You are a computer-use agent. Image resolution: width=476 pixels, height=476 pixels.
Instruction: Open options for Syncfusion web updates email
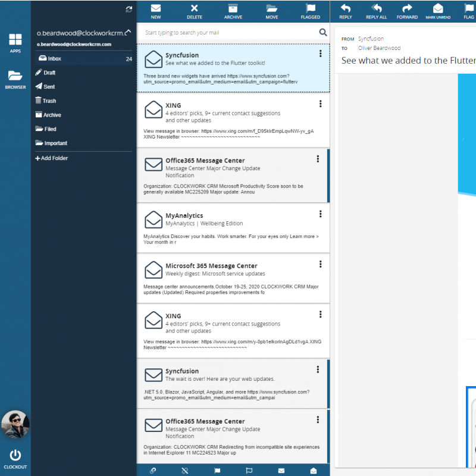coord(318,369)
